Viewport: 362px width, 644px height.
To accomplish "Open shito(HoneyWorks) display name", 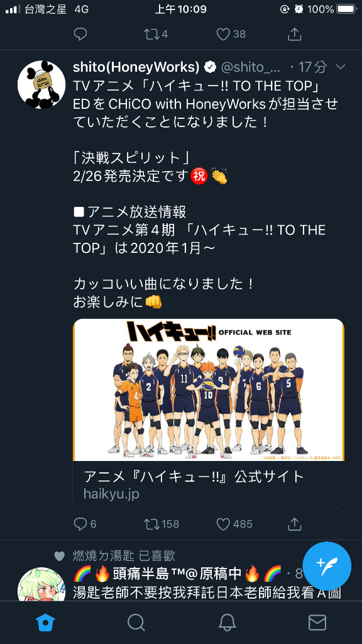I will (136, 66).
